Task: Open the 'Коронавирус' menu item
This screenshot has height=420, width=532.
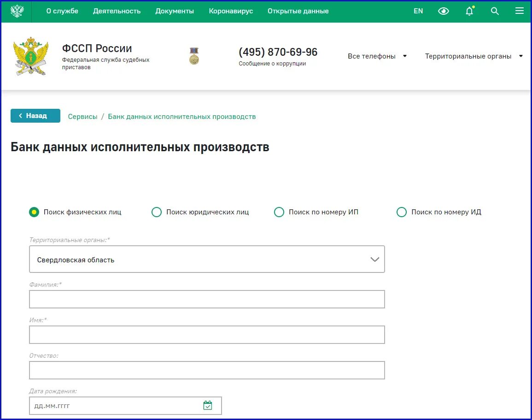Action: pos(231,11)
